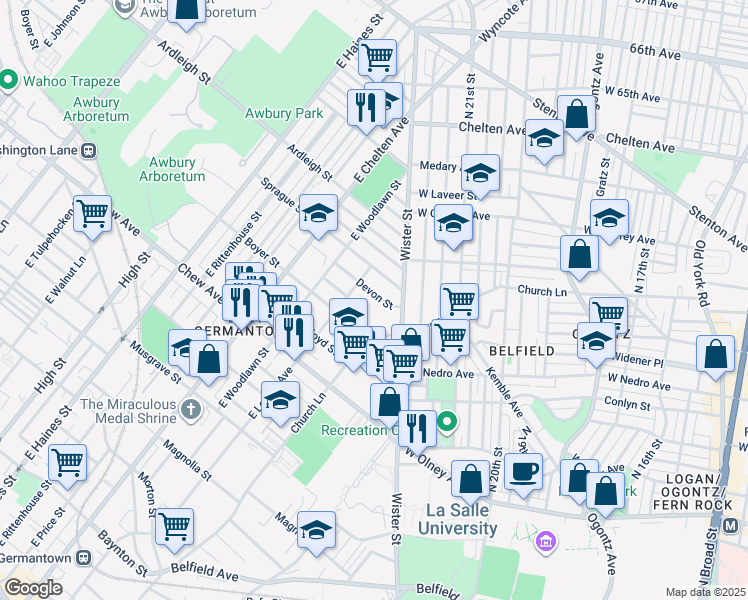Click the metro M station icon near N Broad St

point(730,526)
